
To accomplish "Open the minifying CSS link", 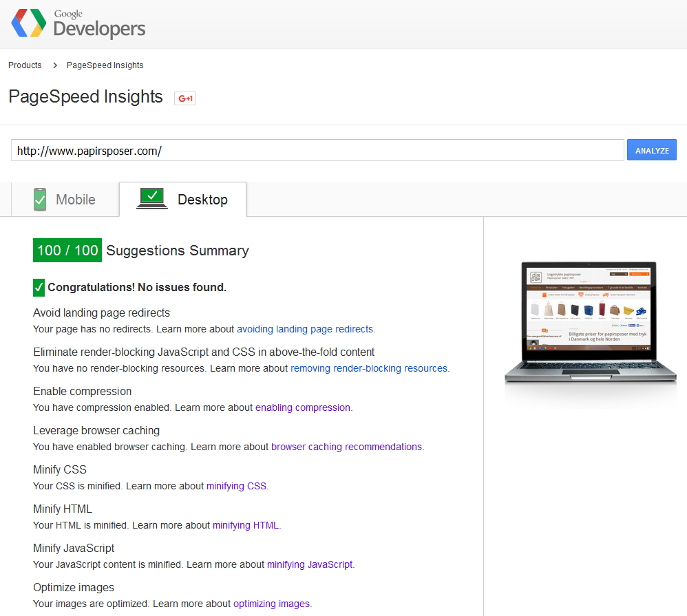I will point(236,486).
